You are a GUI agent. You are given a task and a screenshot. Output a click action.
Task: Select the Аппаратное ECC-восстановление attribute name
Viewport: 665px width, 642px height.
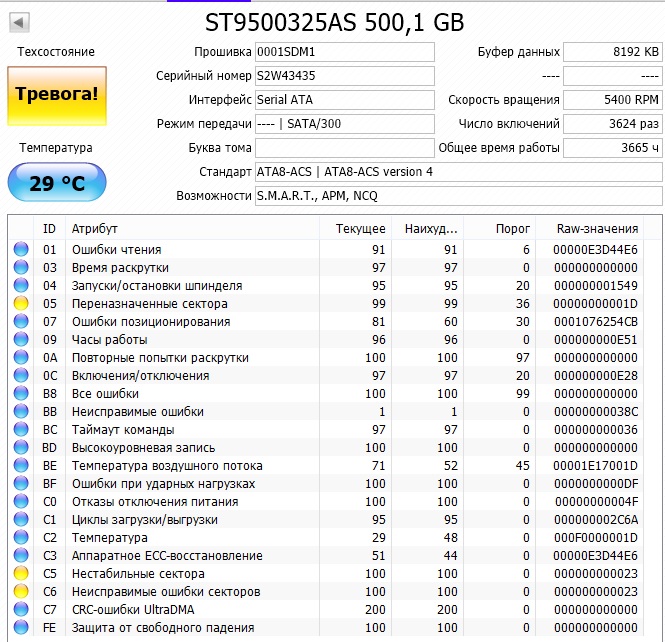coord(167,556)
